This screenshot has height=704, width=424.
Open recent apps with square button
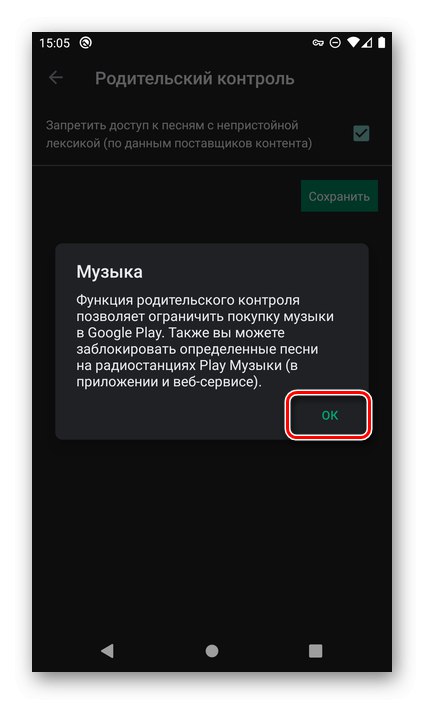315,650
